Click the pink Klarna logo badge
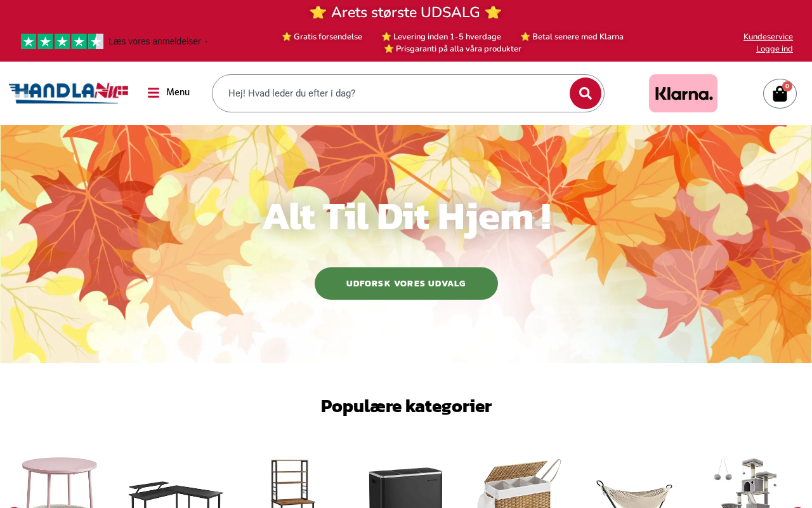 click(x=683, y=93)
